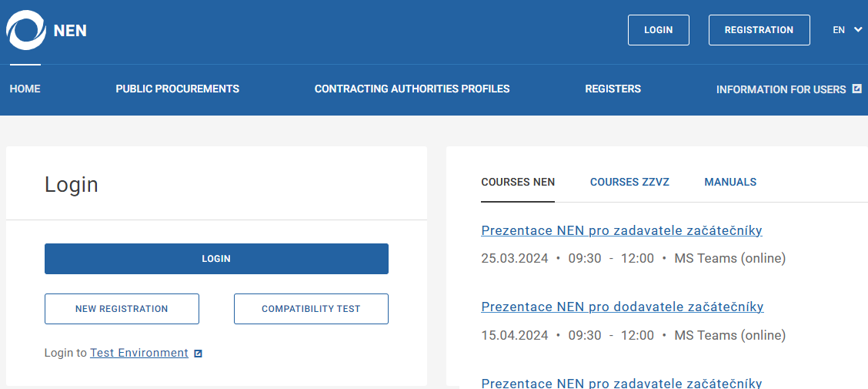868x389 pixels.
Task: Open Information for Users menu item
Action: coord(780,89)
